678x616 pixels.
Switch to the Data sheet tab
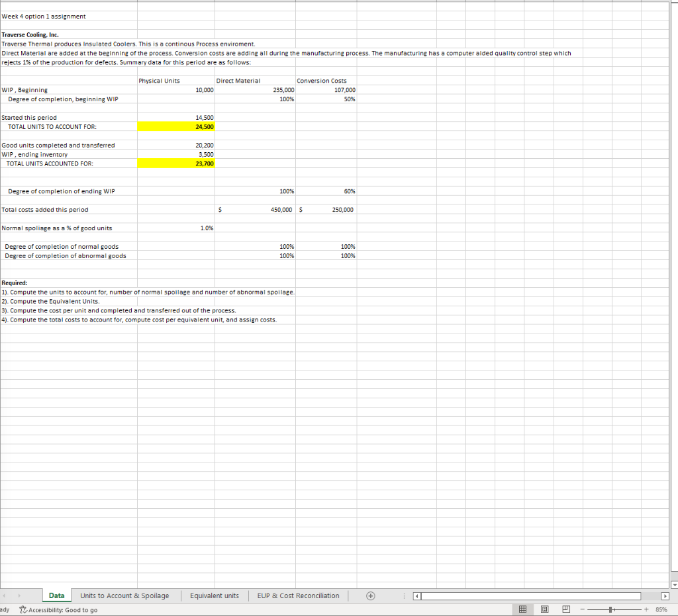click(57, 595)
